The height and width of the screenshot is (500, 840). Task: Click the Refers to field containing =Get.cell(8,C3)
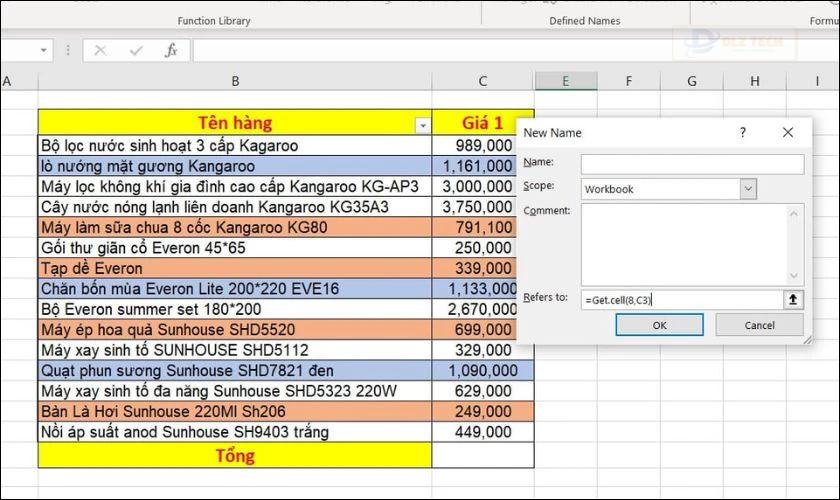point(681,300)
